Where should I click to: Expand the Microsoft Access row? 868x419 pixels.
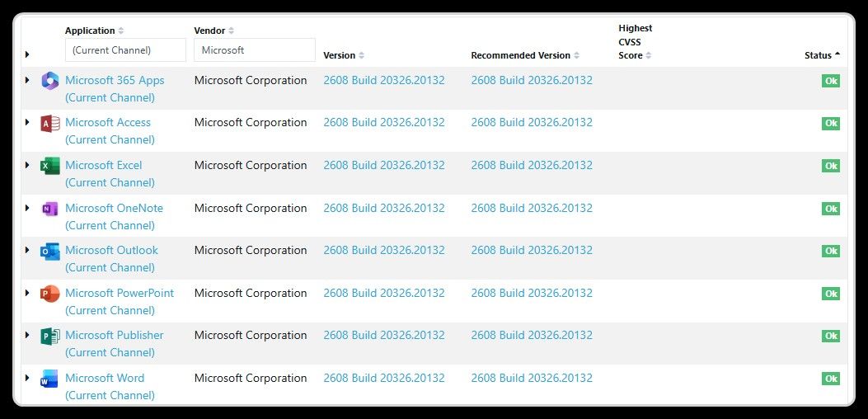(27, 123)
